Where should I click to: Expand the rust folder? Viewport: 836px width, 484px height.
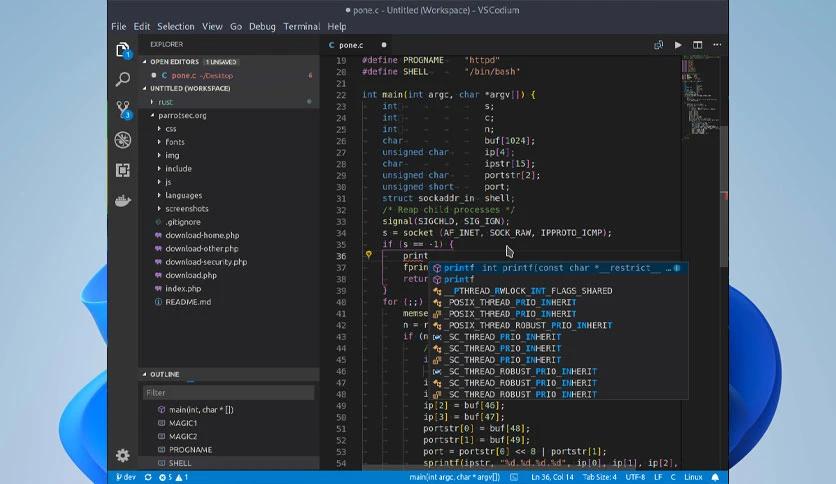[165, 102]
